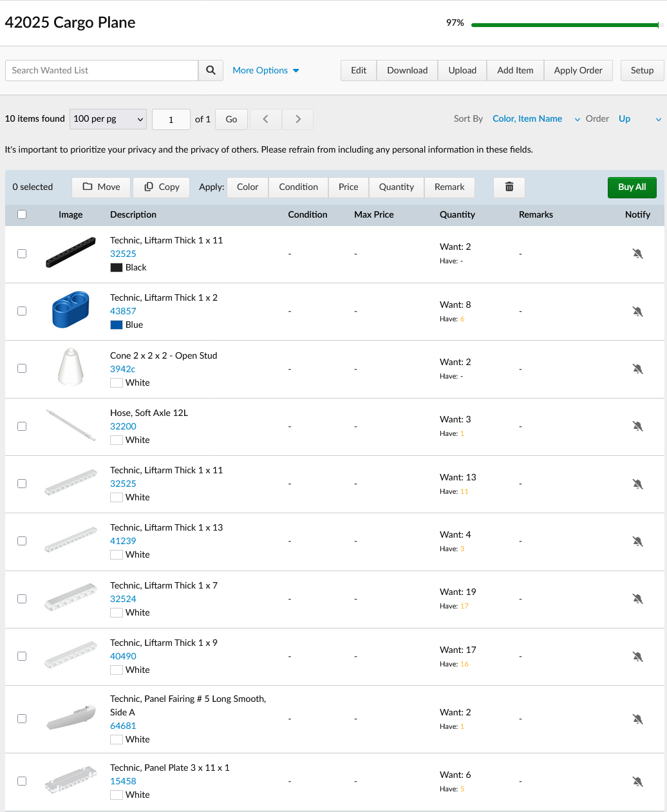Screen dimensions: 667x812
Task: Tick checkbox for white Liftarm Thick 1 x 13
Action: [x=22, y=541]
